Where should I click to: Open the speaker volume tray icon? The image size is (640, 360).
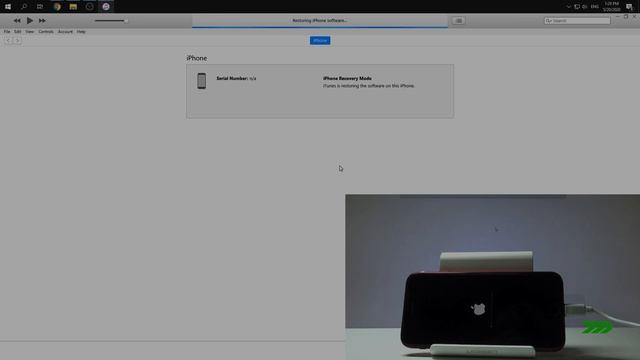click(585, 7)
